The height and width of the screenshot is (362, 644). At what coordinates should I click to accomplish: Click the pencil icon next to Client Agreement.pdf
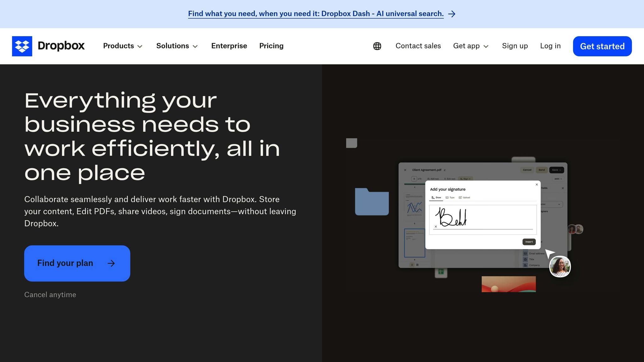click(x=445, y=170)
